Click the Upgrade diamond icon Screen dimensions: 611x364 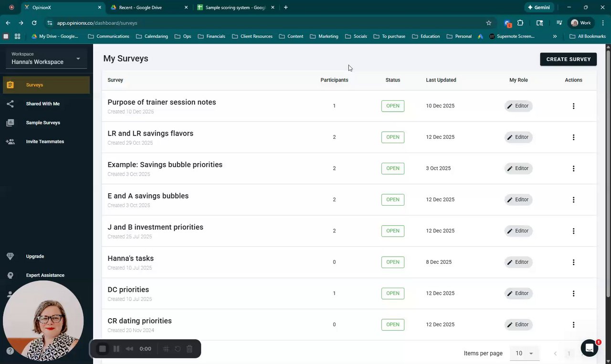pos(11,256)
